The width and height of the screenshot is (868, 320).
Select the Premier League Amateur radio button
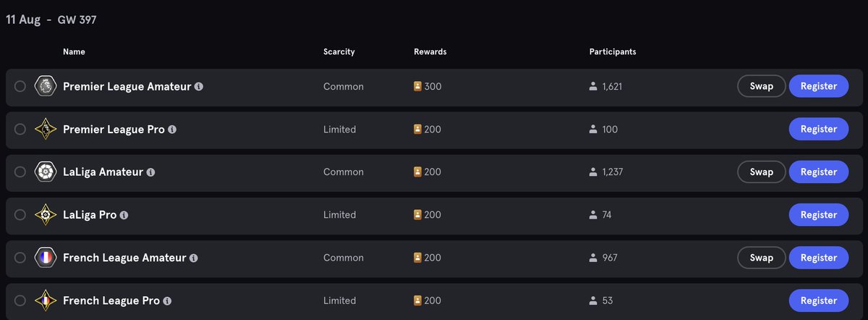(x=20, y=86)
